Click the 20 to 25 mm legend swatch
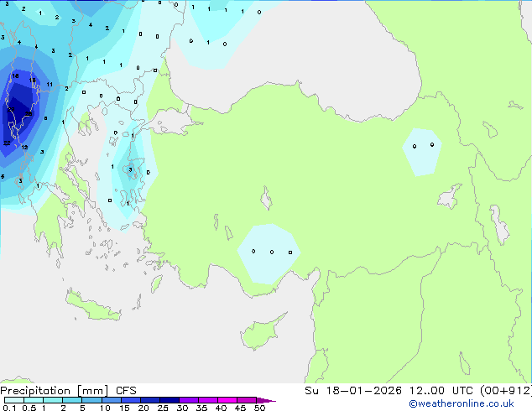Screen dimensions: 532x411 (x=149, y=400)
